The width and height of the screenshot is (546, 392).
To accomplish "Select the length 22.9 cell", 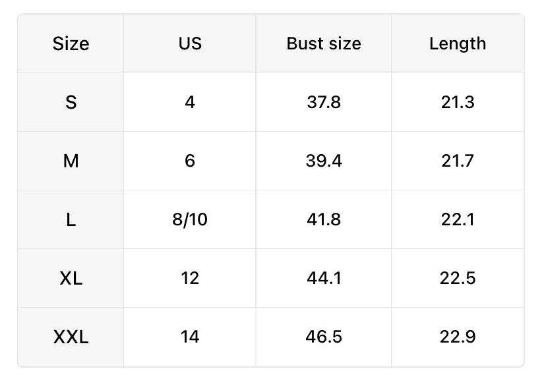I will (458, 337).
